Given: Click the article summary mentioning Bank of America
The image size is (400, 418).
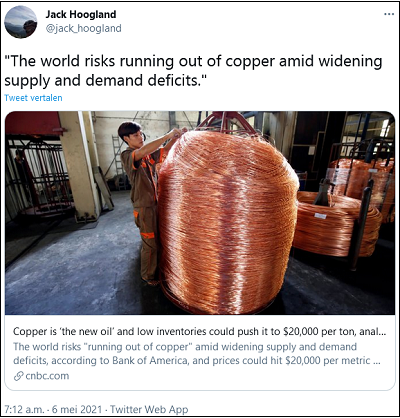Looking at the screenshot, I should pos(197,354).
